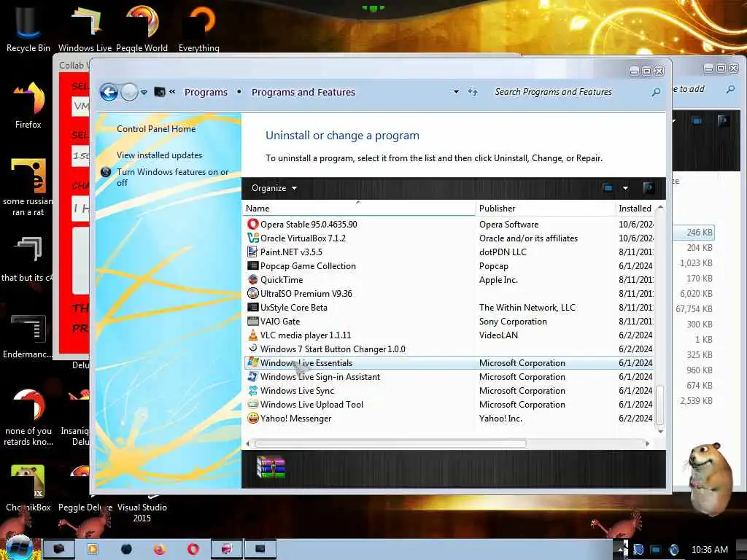Click publisher text Sony Corporation

513,321
